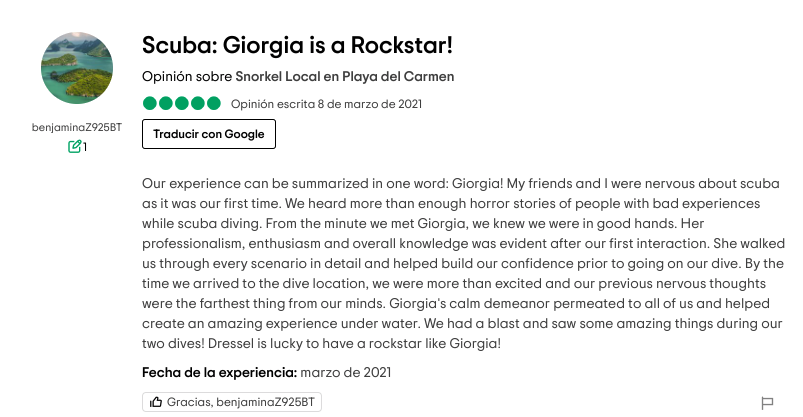Click the 'Opinión sobre' text before the link
The width and height of the screenshot is (803, 417).
click(x=187, y=76)
